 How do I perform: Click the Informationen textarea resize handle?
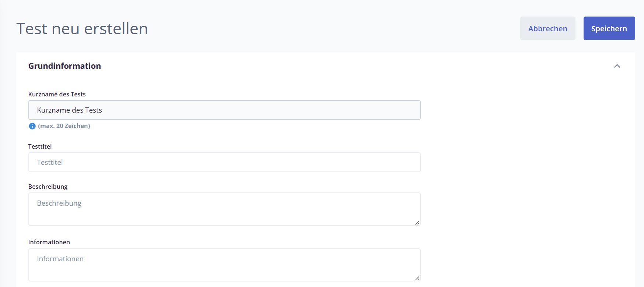point(417,278)
